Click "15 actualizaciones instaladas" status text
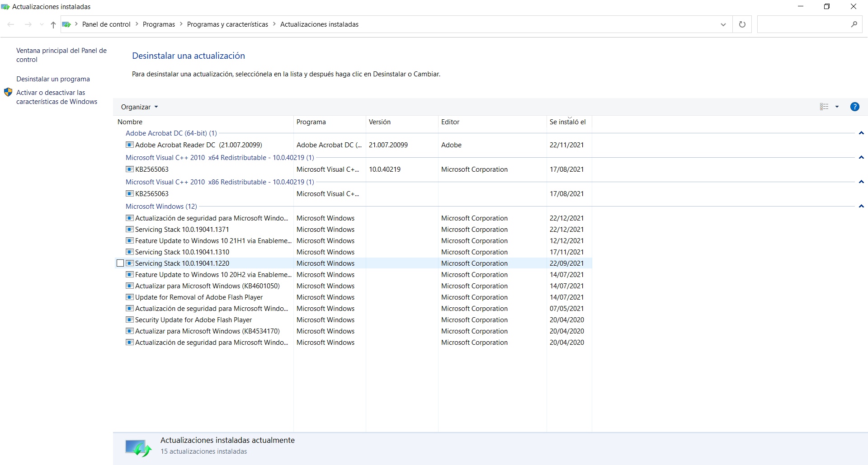The image size is (868, 465). tap(203, 451)
